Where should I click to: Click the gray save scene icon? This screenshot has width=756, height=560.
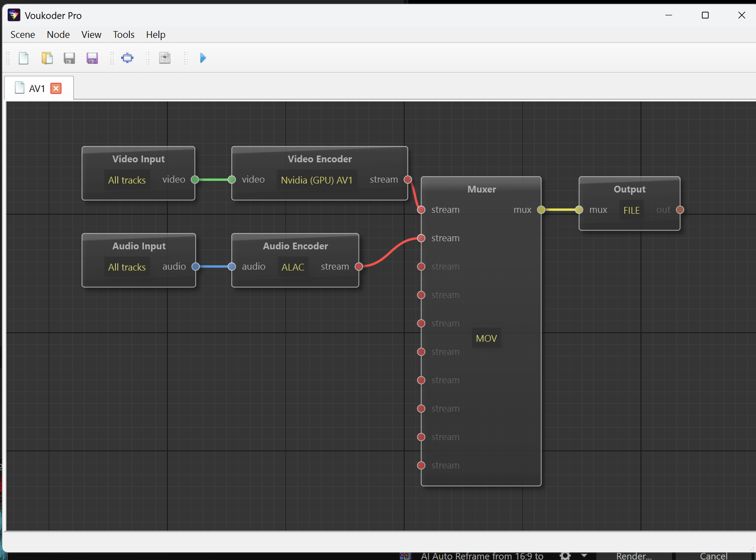click(69, 58)
